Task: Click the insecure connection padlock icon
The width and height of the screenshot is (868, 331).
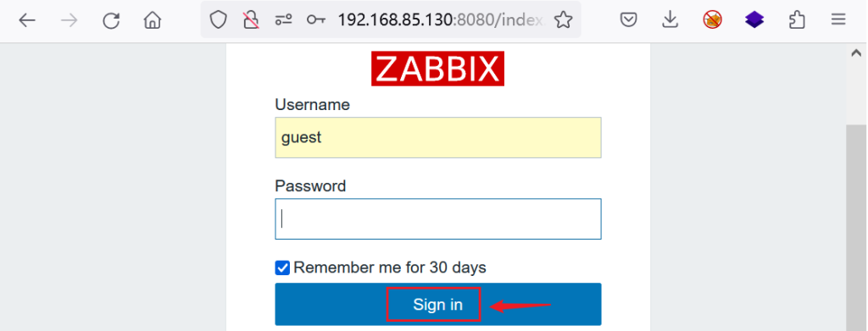Action: pos(251,21)
